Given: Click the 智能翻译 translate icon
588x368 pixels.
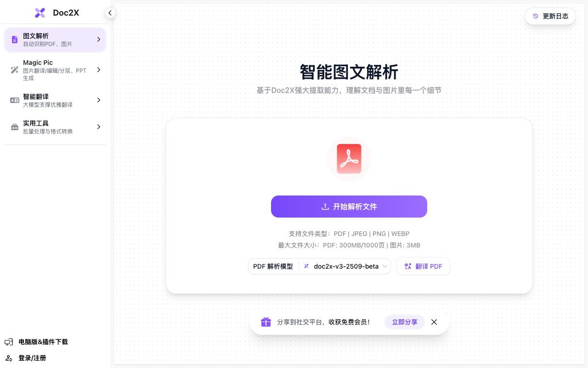Looking at the screenshot, I should [x=15, y=100].
